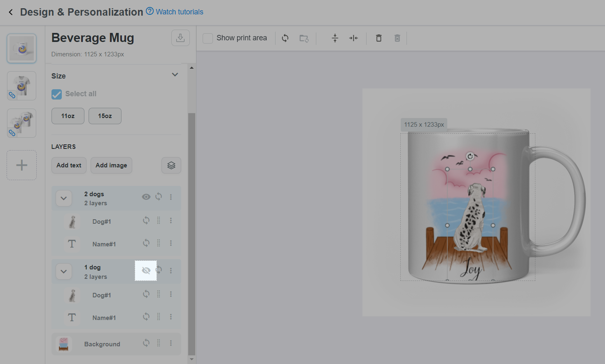The height and width of the screenshot is (364, 605).
Task: Open the Watch tutorials link
Action: (x=179, y=12)
